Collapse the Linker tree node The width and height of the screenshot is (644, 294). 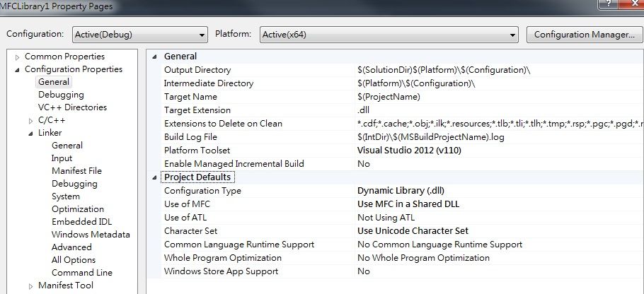tap(31, 133)
